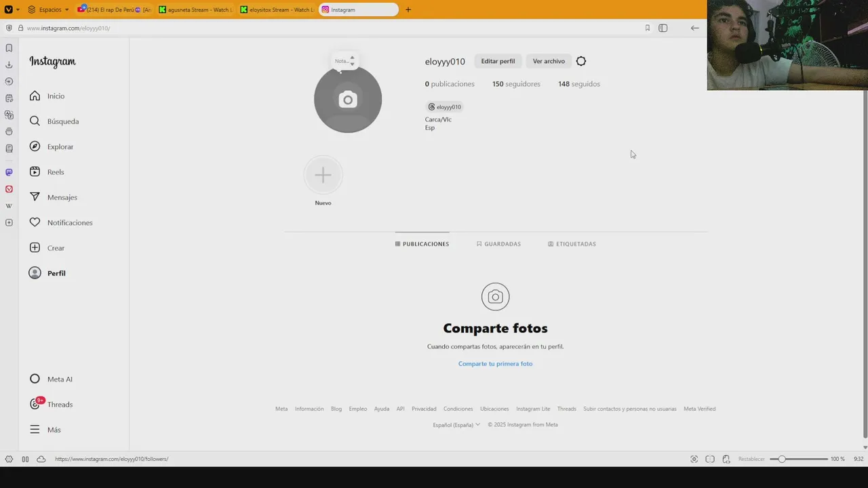Add a new web panel
Screen dimensions: 868x488
[9, 222]
